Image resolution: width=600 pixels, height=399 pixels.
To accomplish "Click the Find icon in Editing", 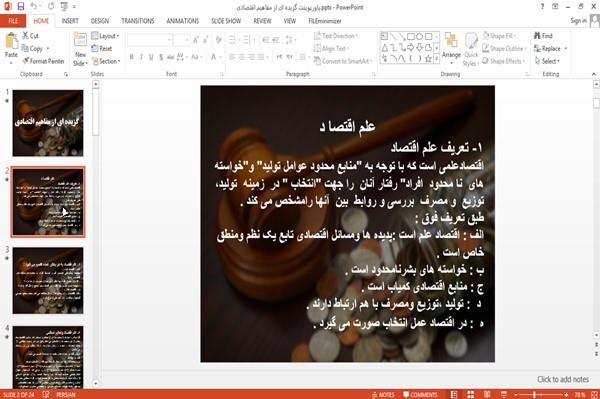I will point(543,36).
